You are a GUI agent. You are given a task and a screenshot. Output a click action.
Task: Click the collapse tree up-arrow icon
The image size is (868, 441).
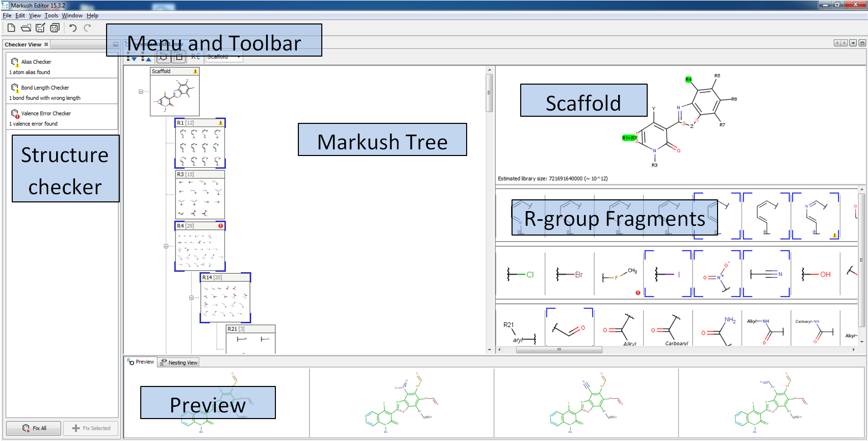coord(146,58)
